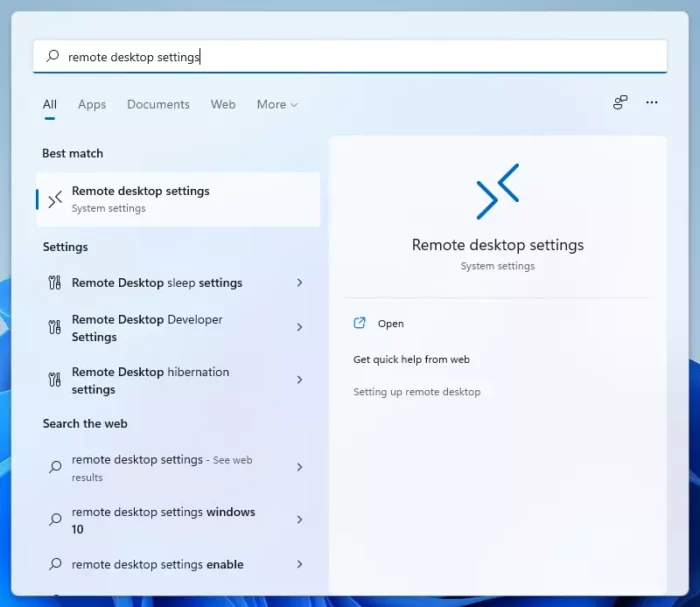Expand Remote Desktop sleep settings arrow
700x607 pixels.
300,283
